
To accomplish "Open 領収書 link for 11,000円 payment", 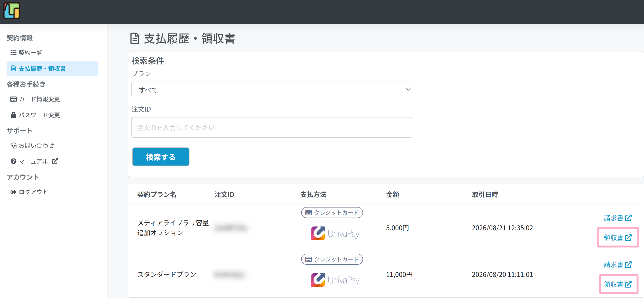I will tap(618, 284).
